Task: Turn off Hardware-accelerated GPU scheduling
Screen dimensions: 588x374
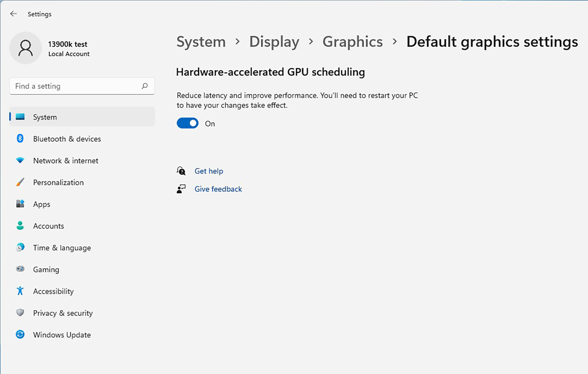Action: point(187,123)
